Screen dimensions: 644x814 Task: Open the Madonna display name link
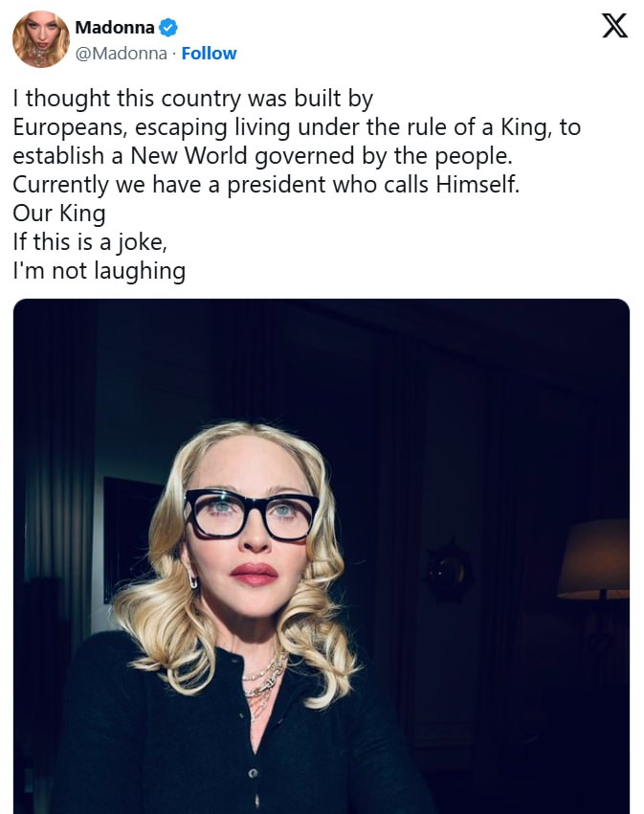click(115, 28)
